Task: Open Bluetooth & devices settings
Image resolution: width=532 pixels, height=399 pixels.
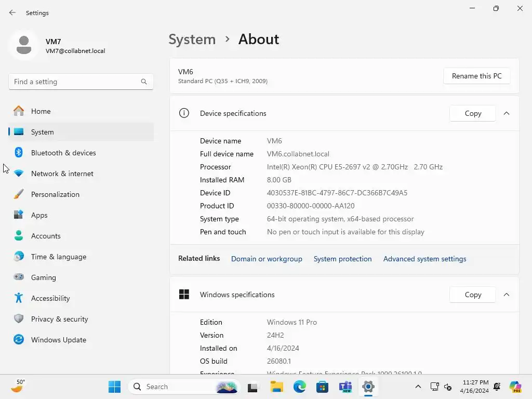Action: tap(81, 153)
